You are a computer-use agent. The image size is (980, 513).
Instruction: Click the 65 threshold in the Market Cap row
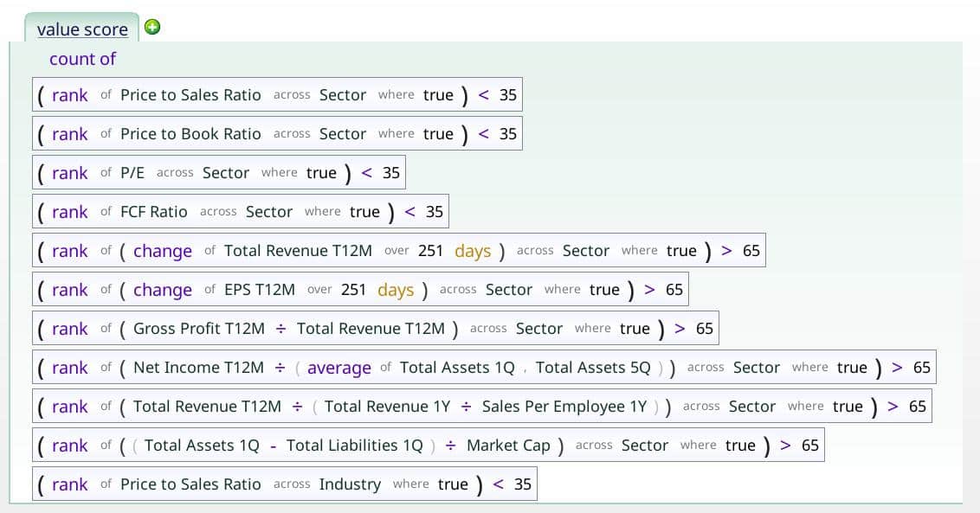click(x=810, y=446)
